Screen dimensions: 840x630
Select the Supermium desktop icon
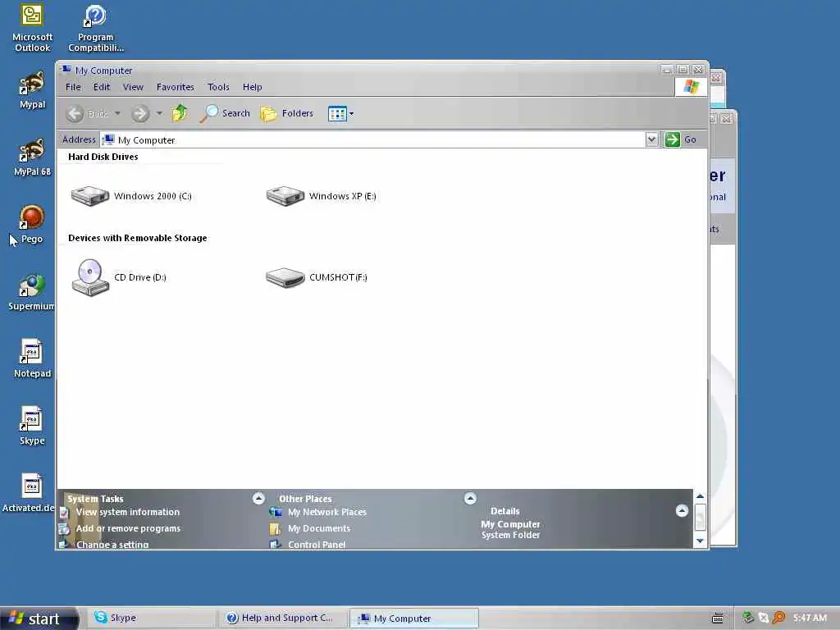[32, 292]
